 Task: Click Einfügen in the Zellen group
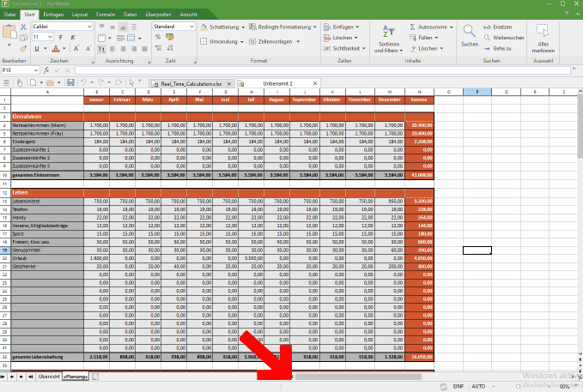pos(341,27)
